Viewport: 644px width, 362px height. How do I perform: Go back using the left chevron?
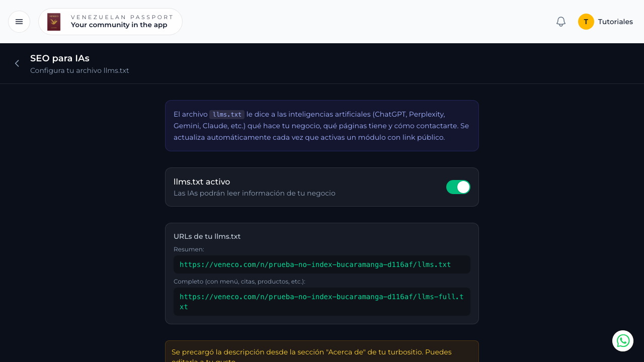[17, 63]
